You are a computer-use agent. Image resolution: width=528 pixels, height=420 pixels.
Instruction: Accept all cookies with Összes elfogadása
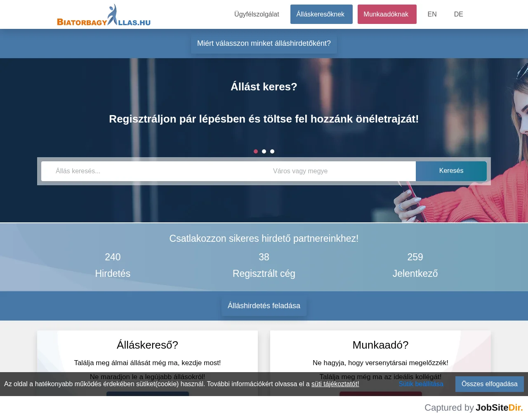pyautogui.click(x=490, y=384)
